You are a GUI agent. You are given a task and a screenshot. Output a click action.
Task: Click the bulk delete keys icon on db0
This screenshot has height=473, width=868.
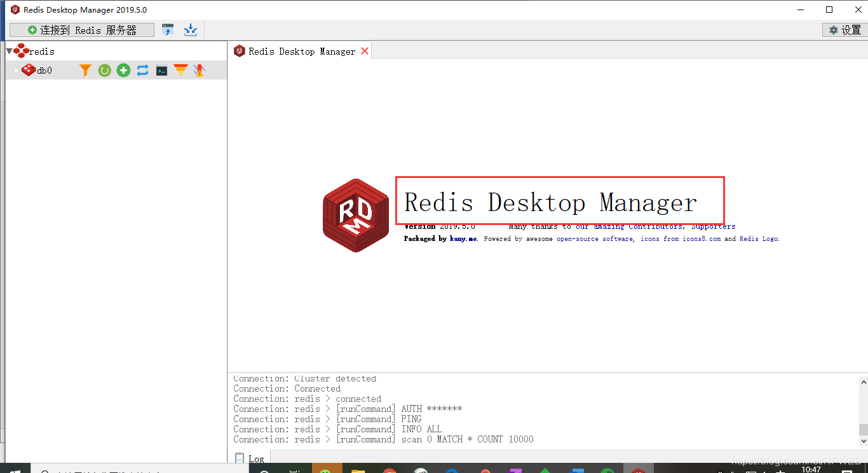click(200, 71)
